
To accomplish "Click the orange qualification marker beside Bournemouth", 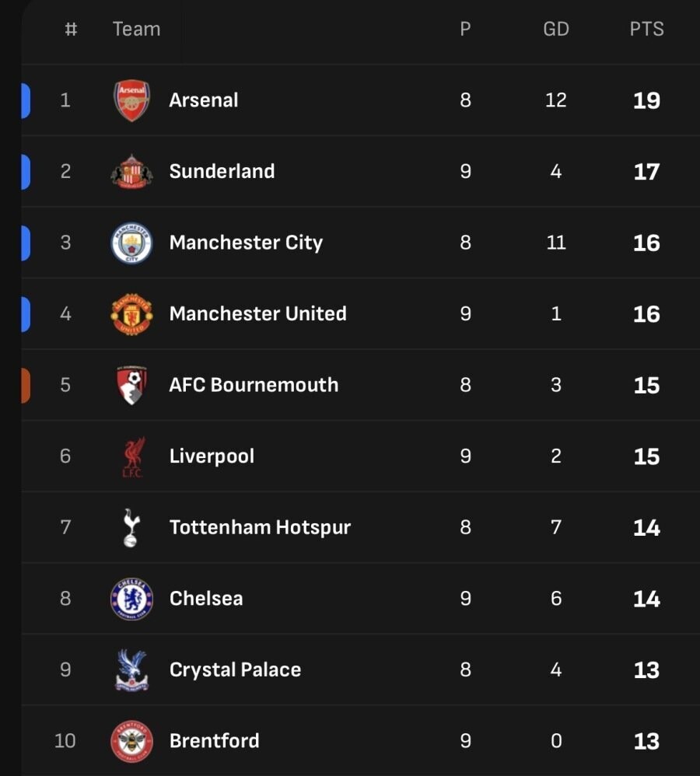I will [26, 385].
